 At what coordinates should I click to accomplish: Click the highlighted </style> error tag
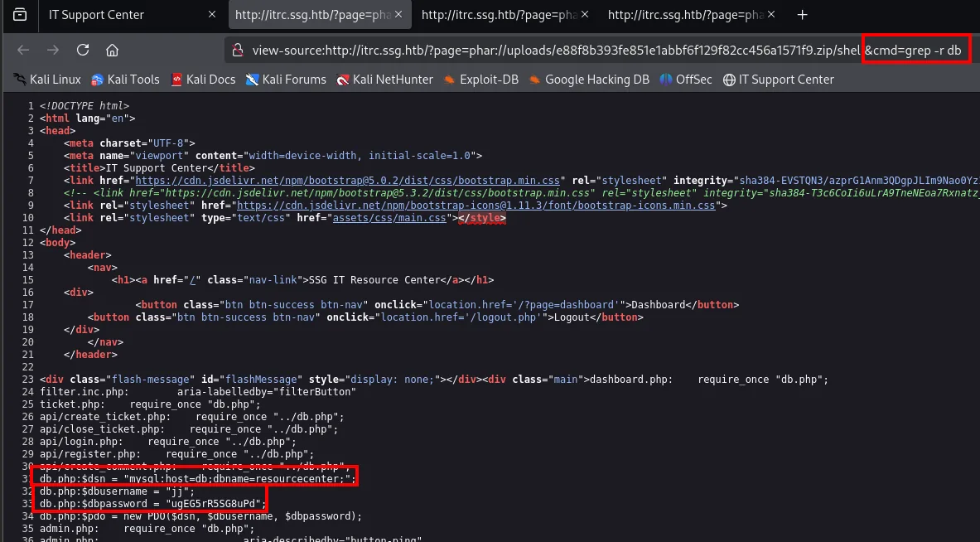pyautogui.click(x=482, y=218)
